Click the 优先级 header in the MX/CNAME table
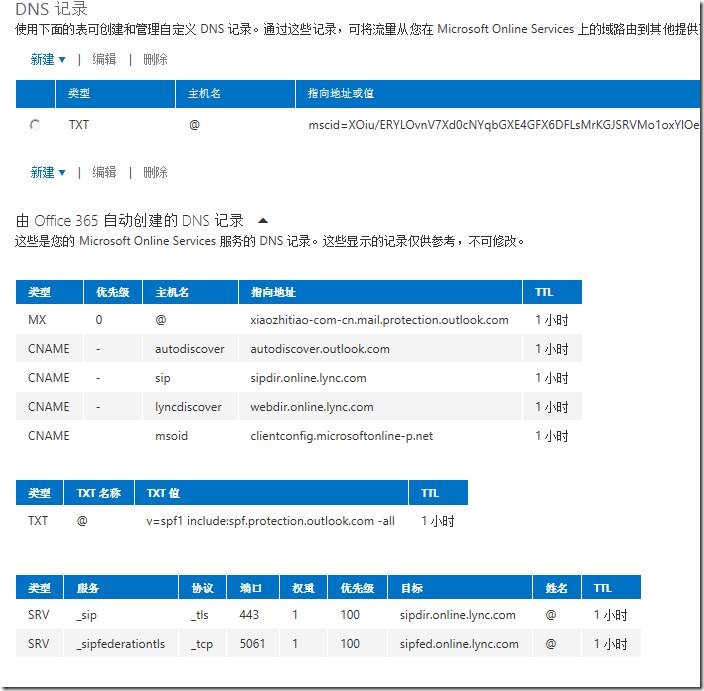Viewport: 704px width, 691px height. pos(113,292)
